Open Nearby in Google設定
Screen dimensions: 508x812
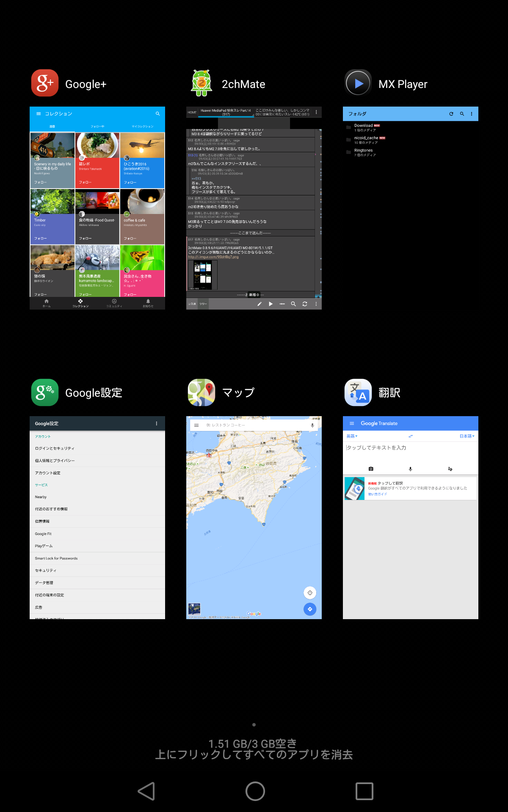point(97,497)
